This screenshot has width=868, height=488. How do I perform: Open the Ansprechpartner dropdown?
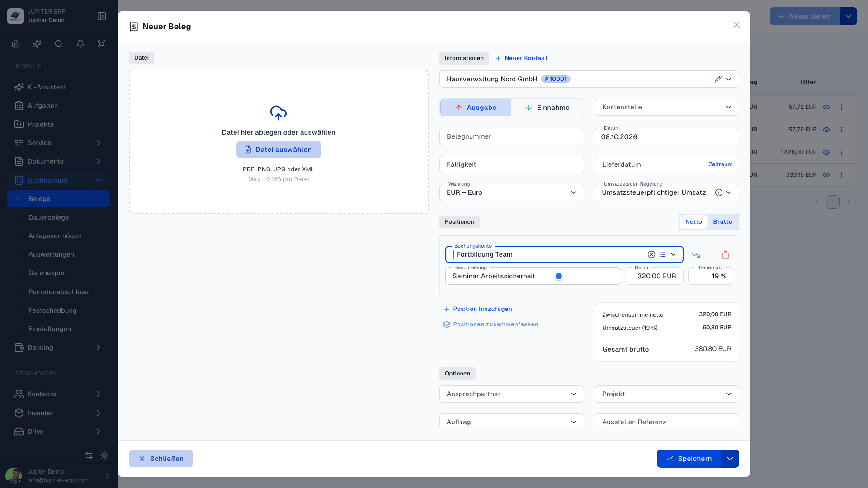pyautogui.click(x=512, y=394)
